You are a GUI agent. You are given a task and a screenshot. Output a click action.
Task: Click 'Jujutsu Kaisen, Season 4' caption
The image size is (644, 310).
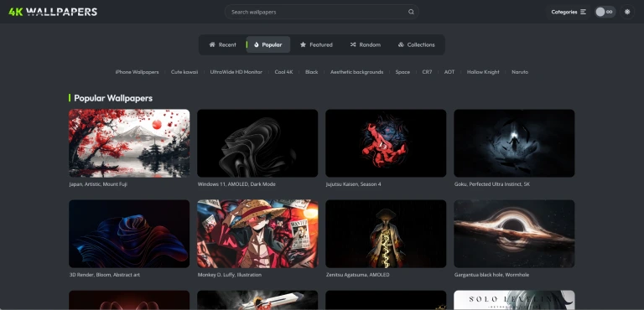pos(353,184)
